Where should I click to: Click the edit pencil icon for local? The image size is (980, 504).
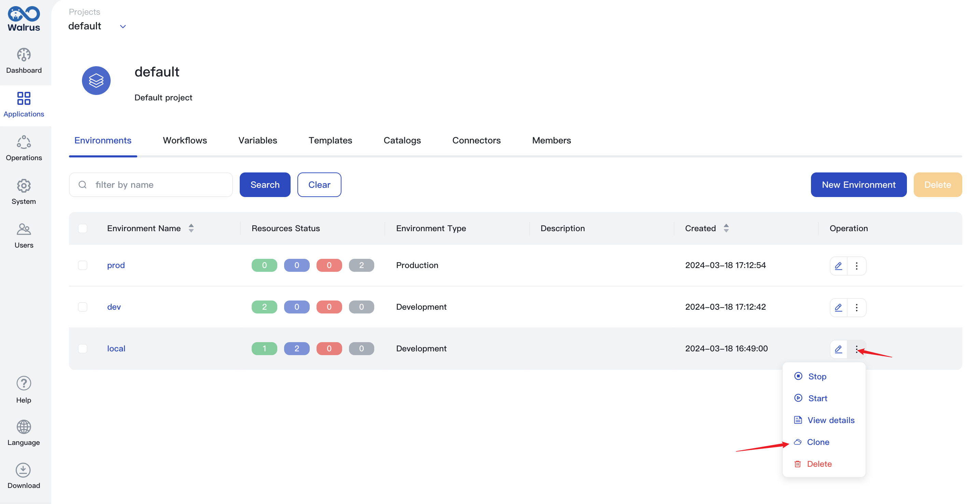pyautogui.click(x=837, y=348)
